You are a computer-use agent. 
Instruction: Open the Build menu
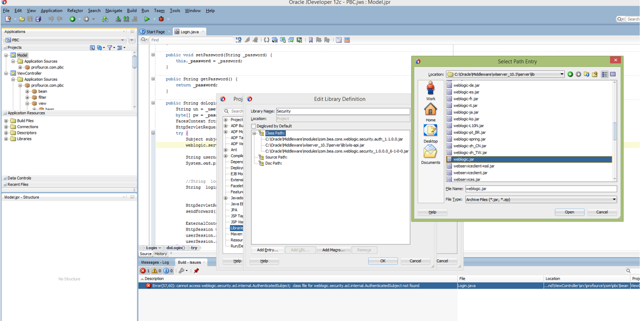131,11
